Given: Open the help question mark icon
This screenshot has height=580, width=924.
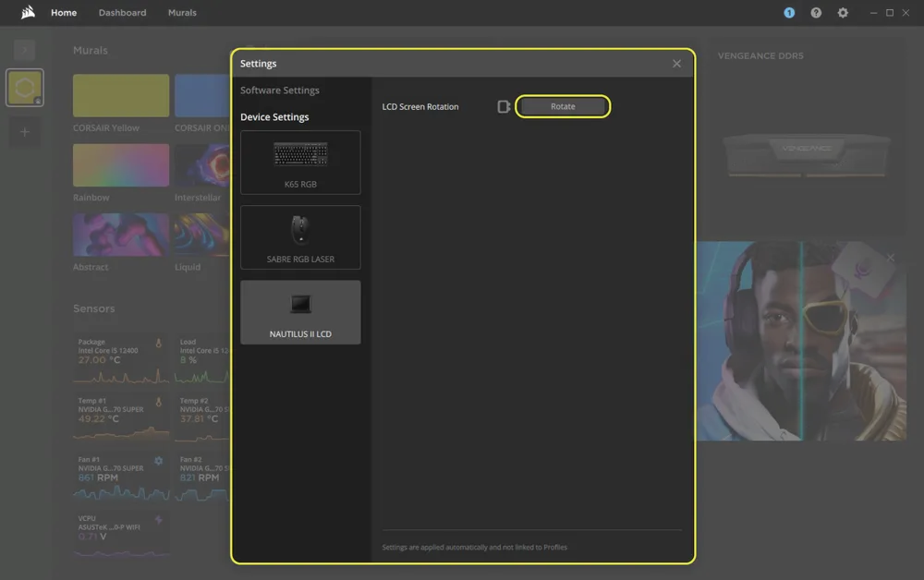Looking at the screenshot, I should point(816,12).
